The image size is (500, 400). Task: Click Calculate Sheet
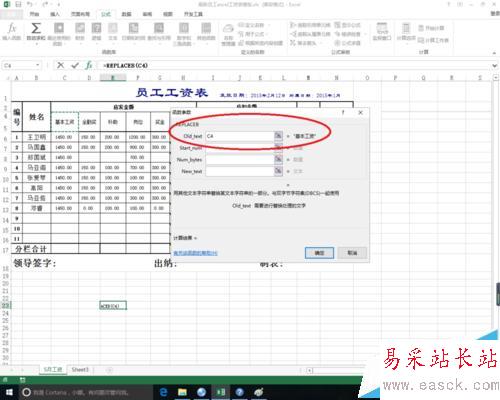click(x=433, y=40)
